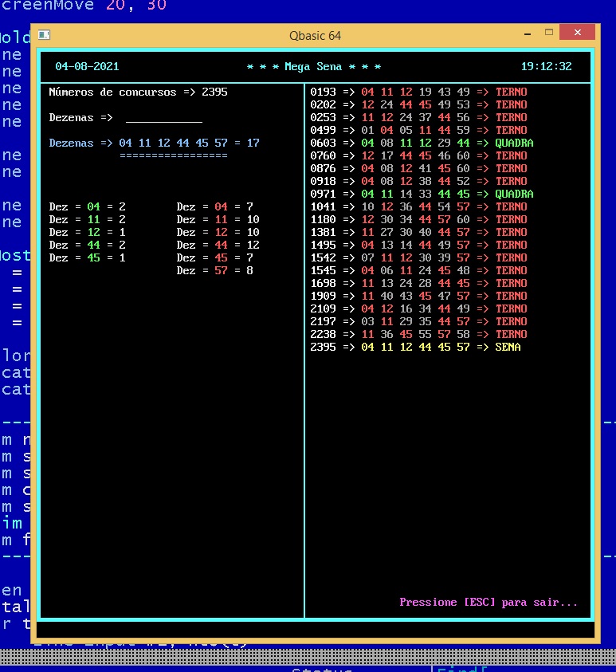Click the Qbasic 64 window system icon

coord(45,35)
